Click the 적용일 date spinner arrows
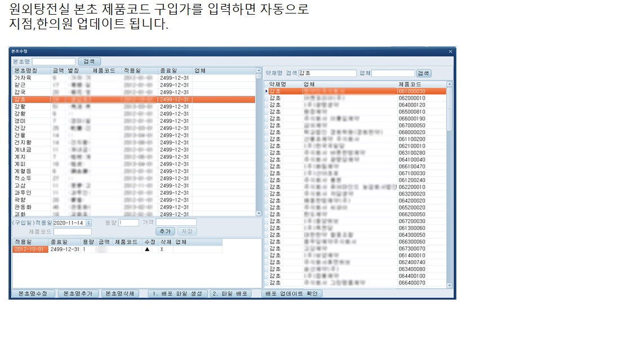Image resolution: width=644 pixels, height=361 pixels. tap(88, 223)
